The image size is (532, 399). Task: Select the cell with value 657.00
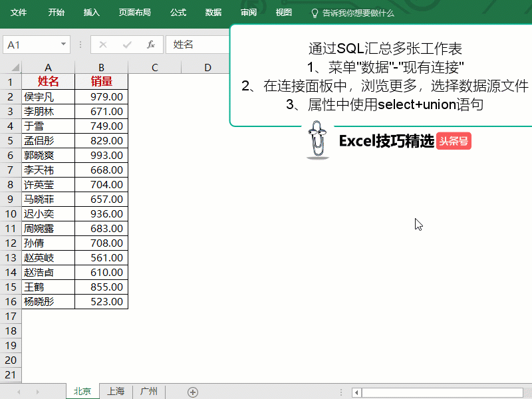click(102, 199)
